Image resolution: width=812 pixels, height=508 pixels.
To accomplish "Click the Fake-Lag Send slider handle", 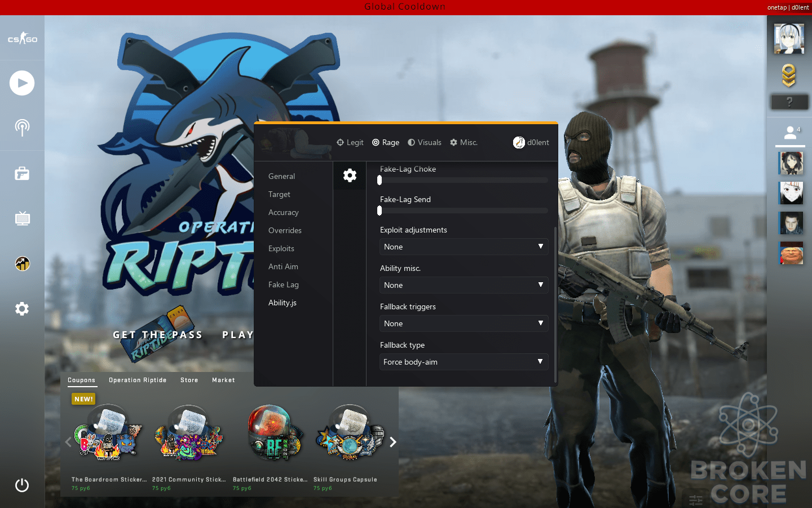I will [379, 211].
